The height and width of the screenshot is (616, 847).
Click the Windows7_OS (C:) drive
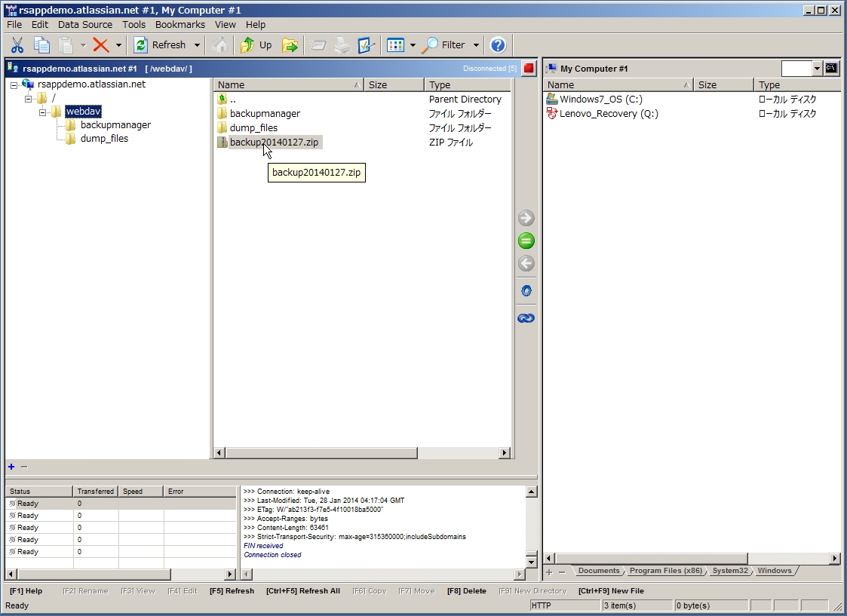coord(600,100)
